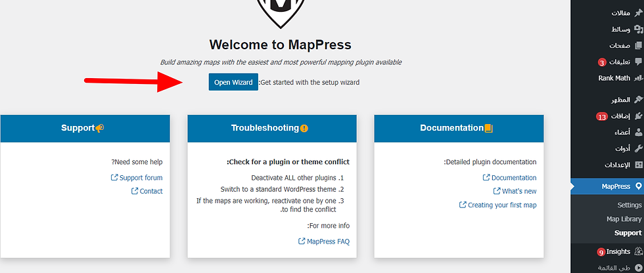
Task: Click the settings sliders icon by الإعدادات
Action: tap(638, 165)
